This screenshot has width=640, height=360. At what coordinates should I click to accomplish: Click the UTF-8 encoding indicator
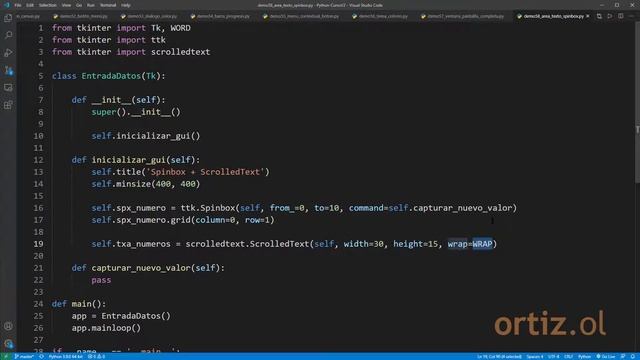click(x=553, y=356)
